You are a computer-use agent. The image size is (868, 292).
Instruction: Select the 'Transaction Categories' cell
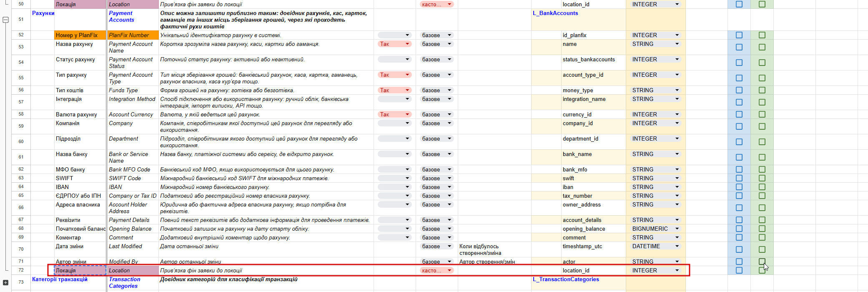tap(133, 282)
